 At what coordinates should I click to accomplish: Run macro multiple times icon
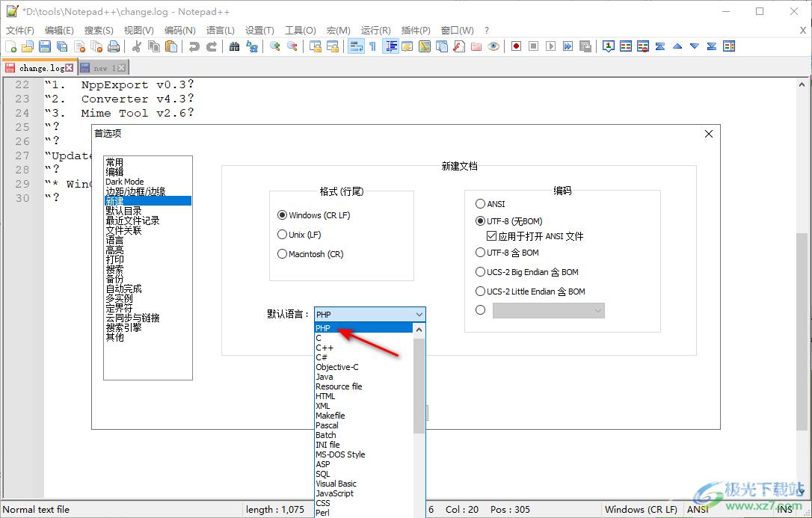tap(568, 46)
